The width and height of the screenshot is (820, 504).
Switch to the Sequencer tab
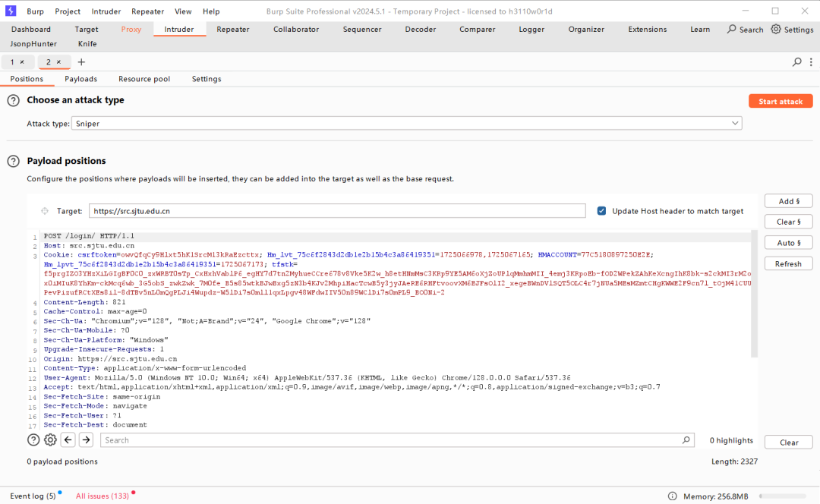[362, 30]
